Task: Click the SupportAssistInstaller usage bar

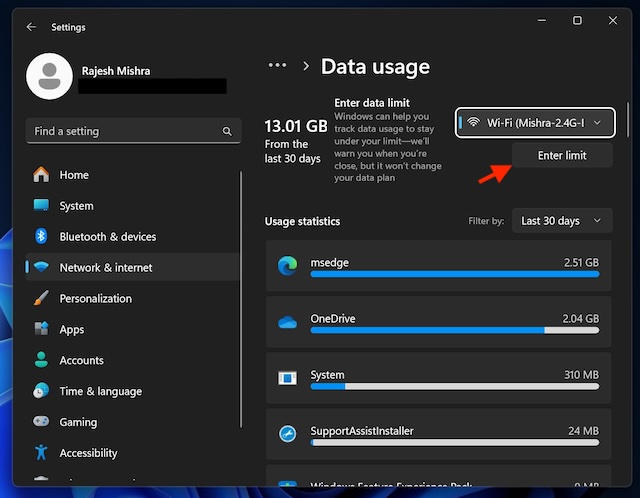Action: [x=455, y=442]
